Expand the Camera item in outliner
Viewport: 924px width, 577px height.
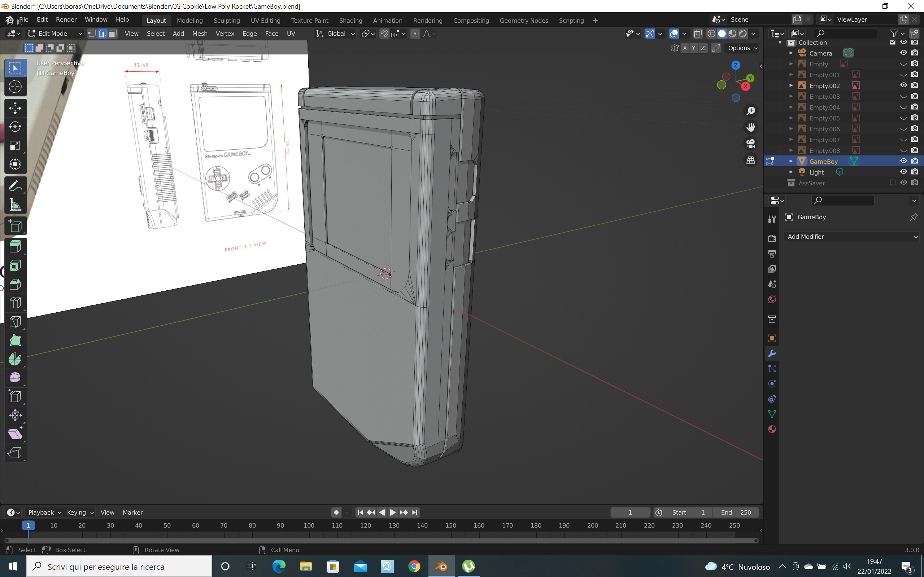point(791,53)
